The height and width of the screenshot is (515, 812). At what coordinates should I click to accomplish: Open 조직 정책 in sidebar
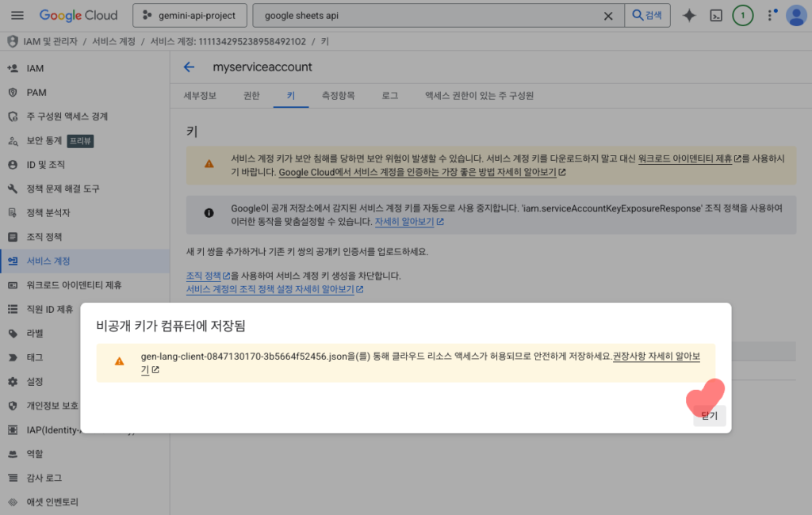point(44,237)
